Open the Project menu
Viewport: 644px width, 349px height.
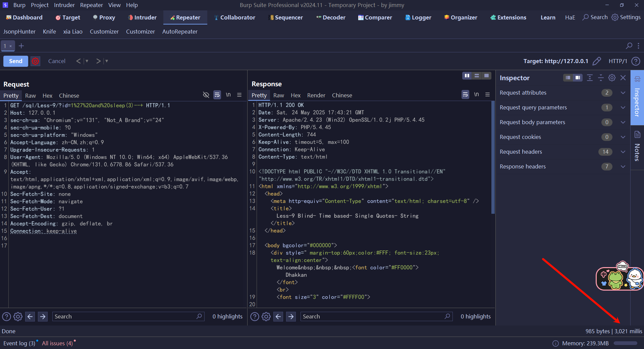(x=40, y=5)
